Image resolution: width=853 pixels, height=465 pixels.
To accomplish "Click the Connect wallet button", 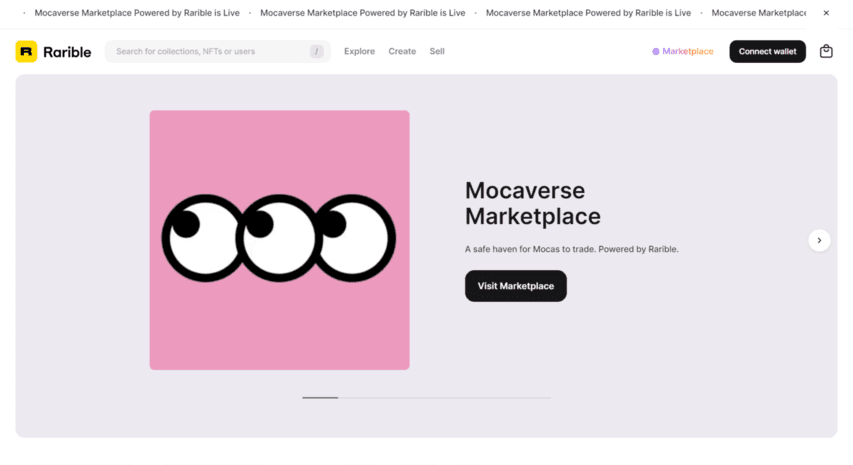I will point(767,51).
